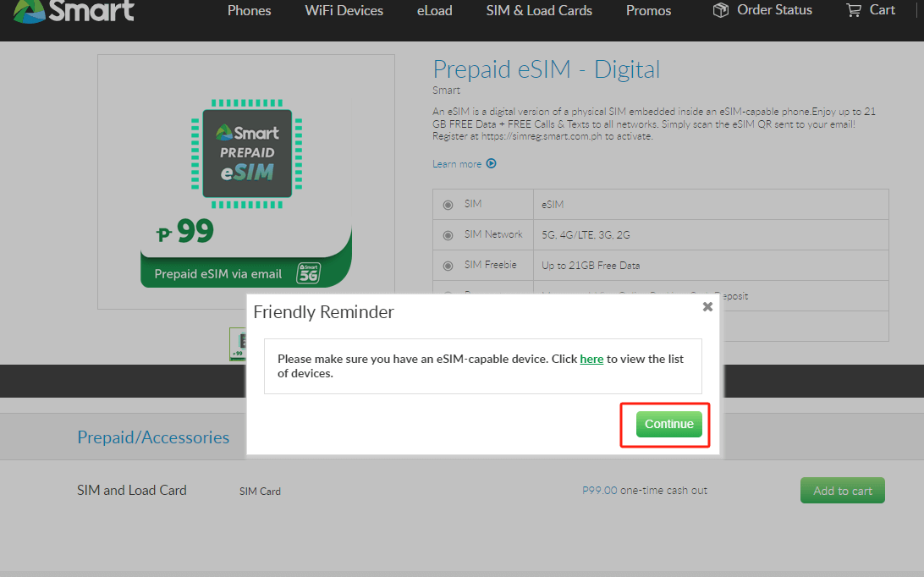Open the Promos page
Screen dimensions: 924x577
[649, 11]
